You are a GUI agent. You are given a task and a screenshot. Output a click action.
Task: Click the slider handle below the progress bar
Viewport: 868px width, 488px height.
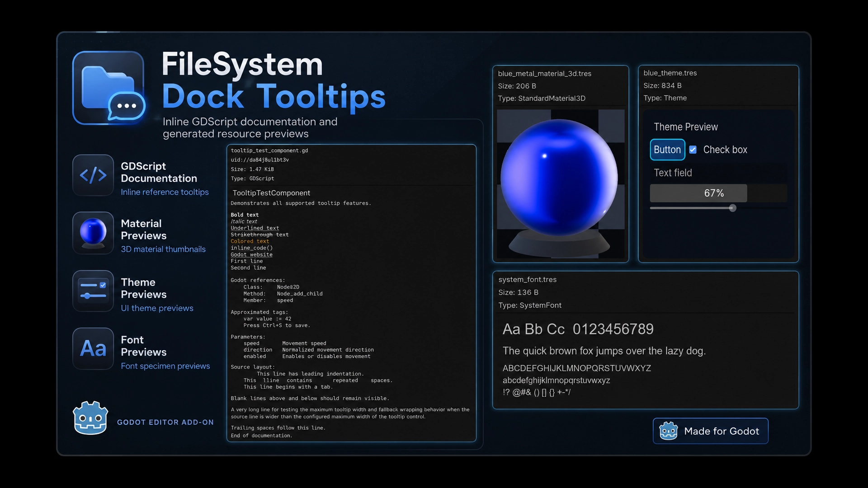click(x=732, y=208)
